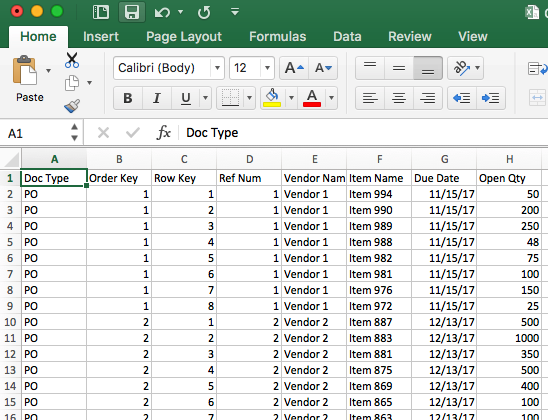
Task: Click the Redo icon
Action: coord(204,13)
